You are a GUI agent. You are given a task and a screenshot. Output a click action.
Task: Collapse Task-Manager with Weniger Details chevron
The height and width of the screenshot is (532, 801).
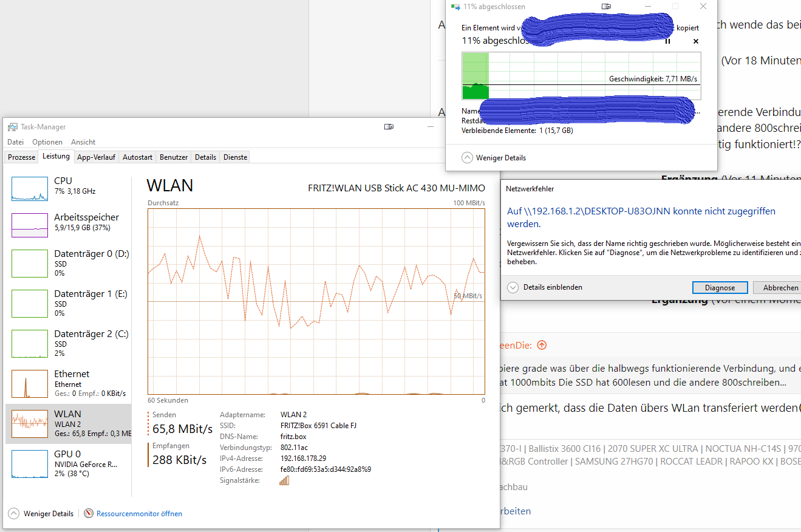tap(13, 513)
